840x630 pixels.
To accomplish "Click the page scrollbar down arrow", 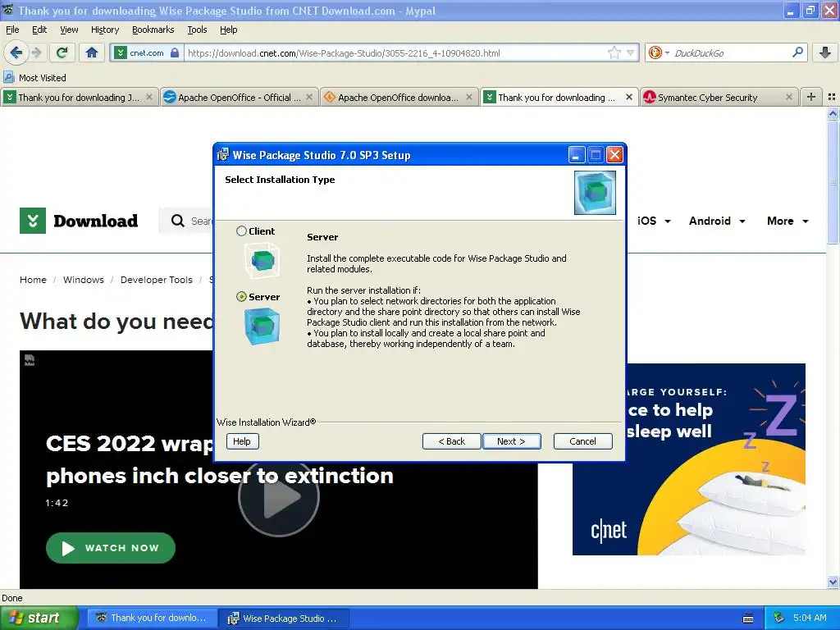I will pyautogui.click(x=833, y=582).
